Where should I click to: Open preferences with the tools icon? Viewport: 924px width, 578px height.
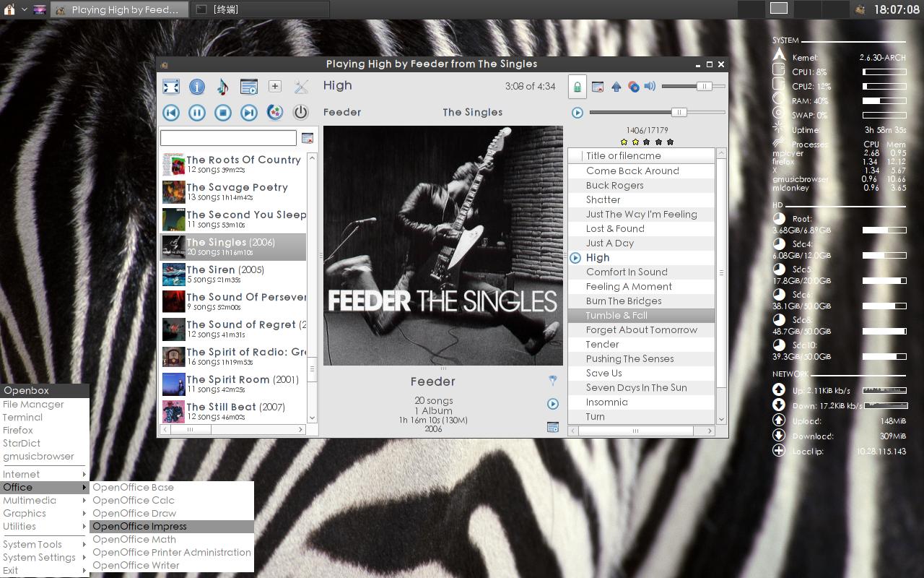click(301, 87)
